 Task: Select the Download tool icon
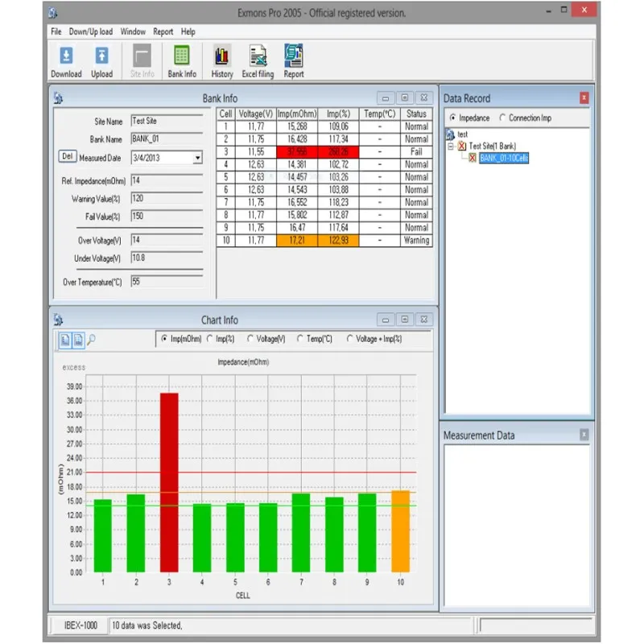[66, 58]
